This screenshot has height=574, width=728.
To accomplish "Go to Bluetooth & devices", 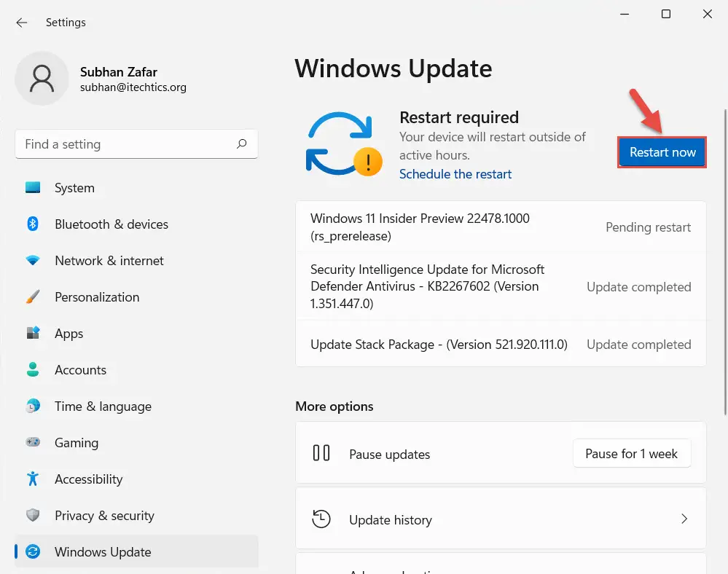I will tap(136, 224).
